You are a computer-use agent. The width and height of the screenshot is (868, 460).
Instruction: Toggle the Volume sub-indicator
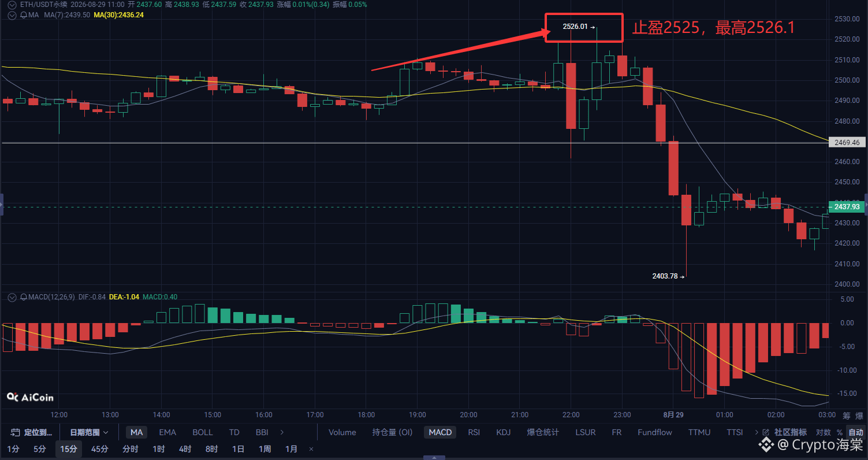pyautogui.click(x=342, y=432)
